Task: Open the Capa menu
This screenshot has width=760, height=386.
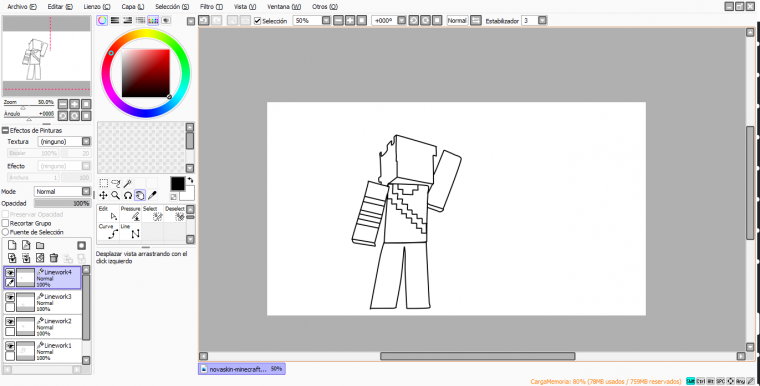Action: coord(133,7)
